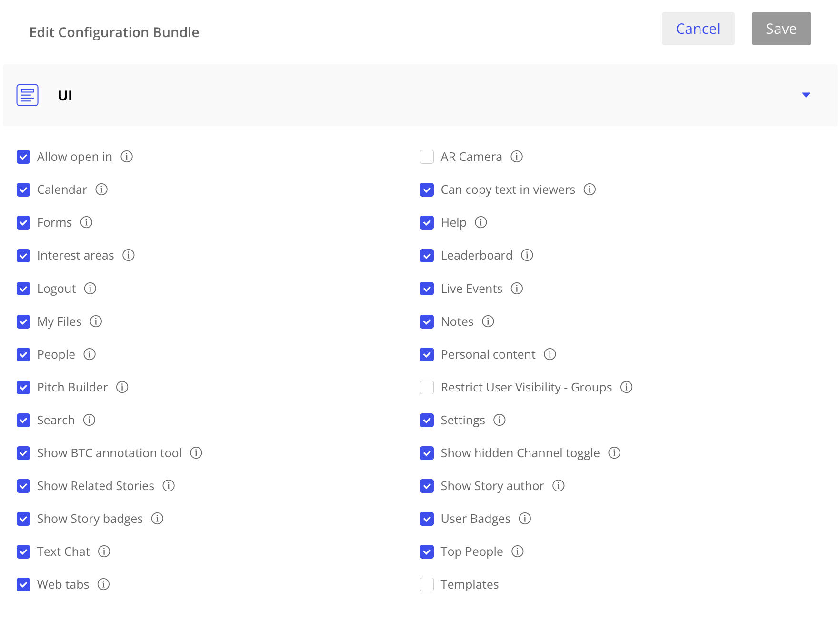
Task: Click the info icon next to Leaderboard
Action: tap(527, 255)
